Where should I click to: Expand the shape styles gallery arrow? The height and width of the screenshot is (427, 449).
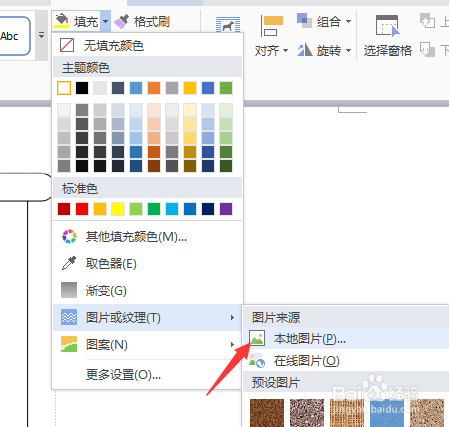[x=41, y=35]
